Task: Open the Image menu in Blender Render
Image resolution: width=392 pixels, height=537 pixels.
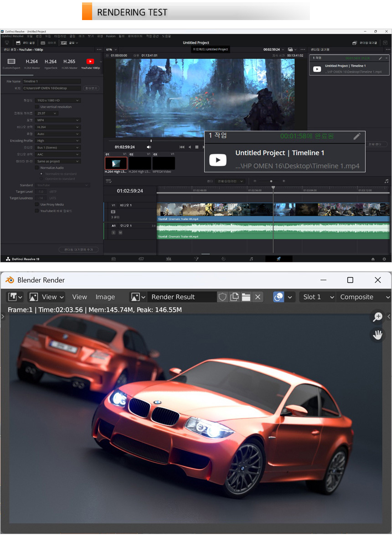Action: [x=105, y=297]
